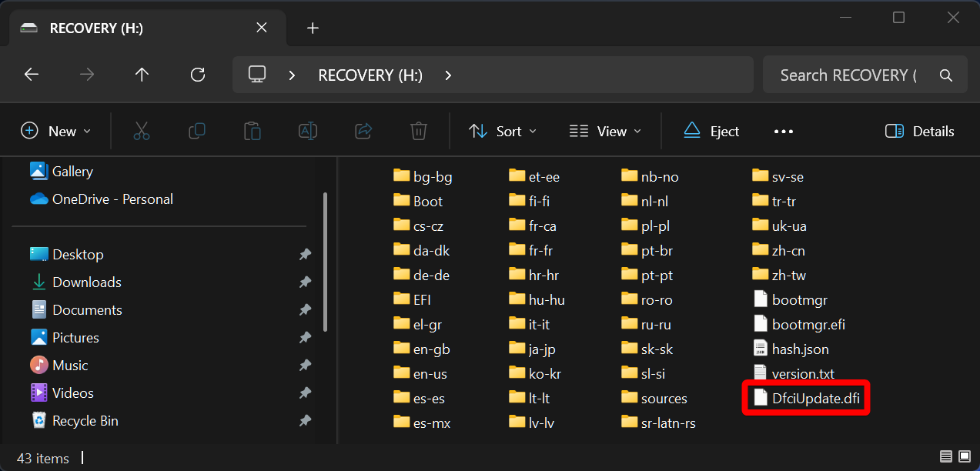Viewport: 980px width, 471px height.
Task: Open a new File Explorer tab
Action: [313, 27]
